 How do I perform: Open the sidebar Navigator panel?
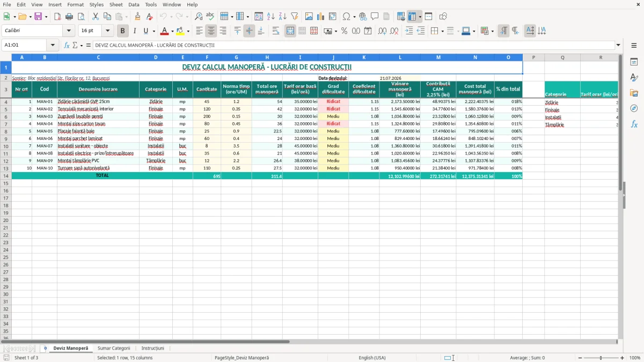tap(634, 108)
